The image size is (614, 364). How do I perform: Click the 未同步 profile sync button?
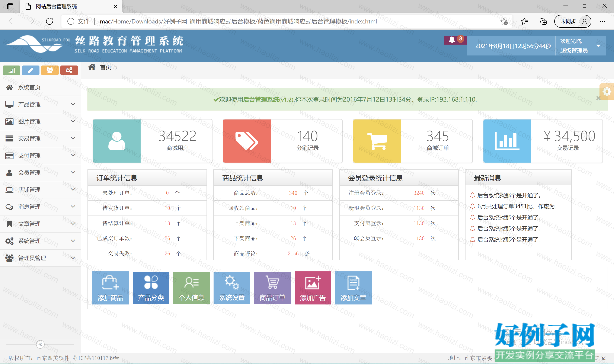[x=573, y=21]
